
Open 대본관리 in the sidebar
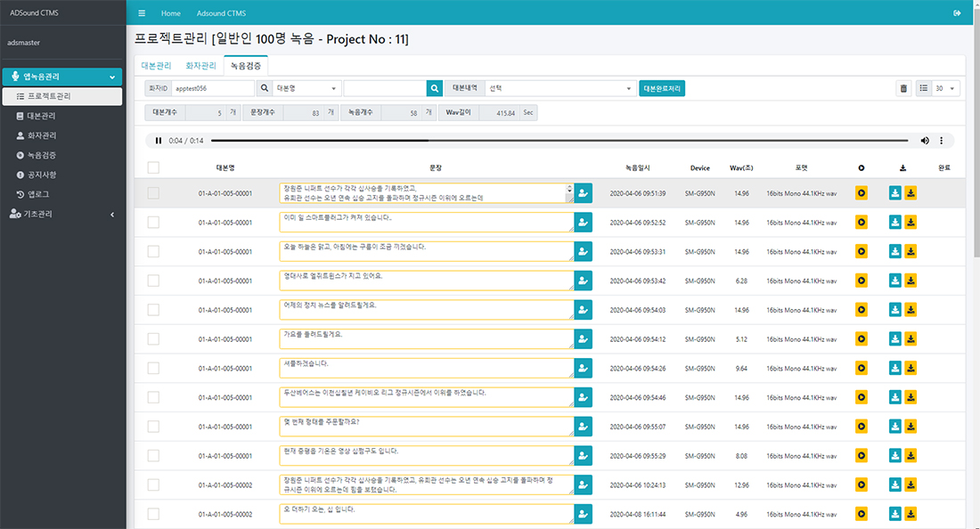pos(61,116)
